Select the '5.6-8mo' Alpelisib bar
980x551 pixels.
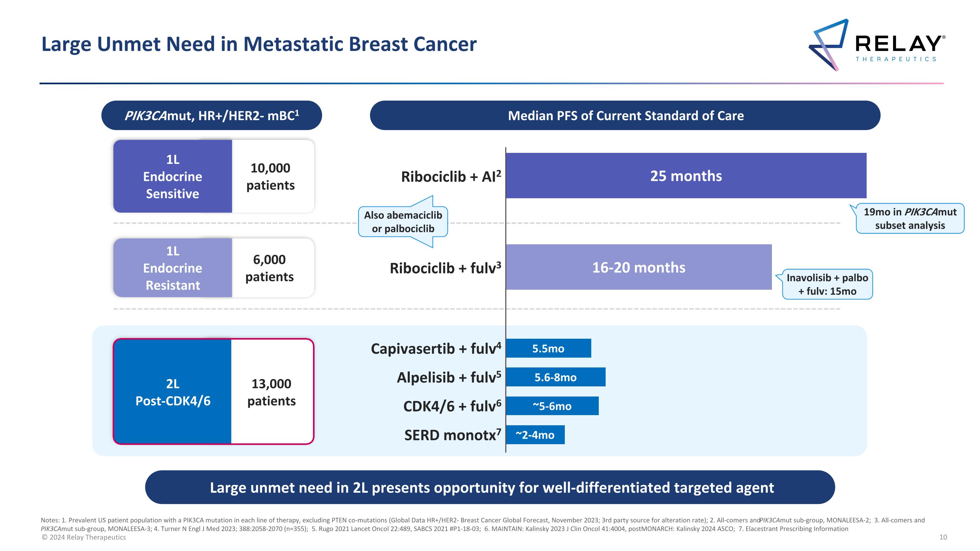pos(555,377)
